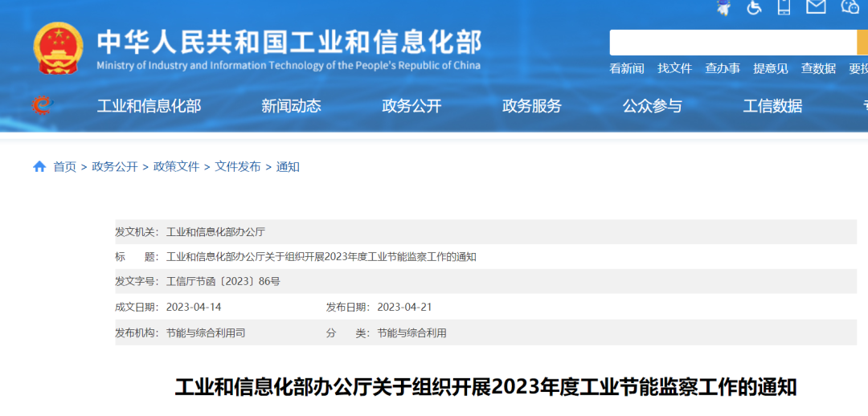Click the document title in the 标题 row
This screenshot has width=868, height=416.
(x=321, y=257)
